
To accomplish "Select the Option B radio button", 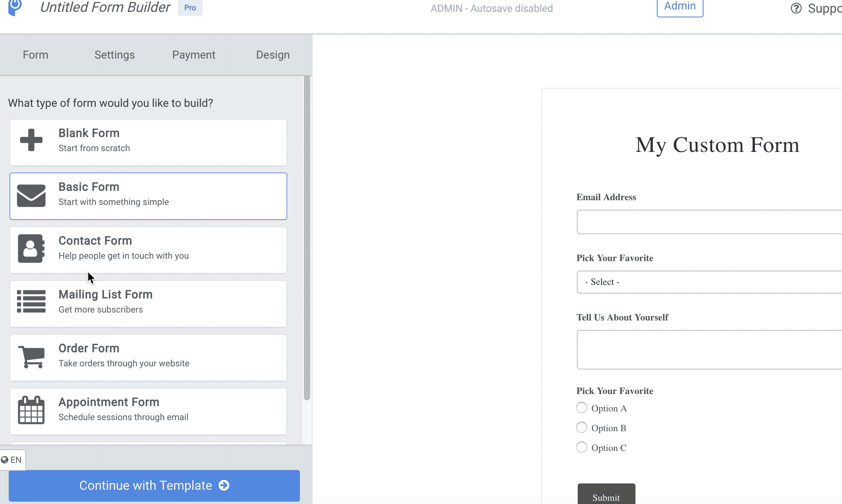I will point(582,428).
